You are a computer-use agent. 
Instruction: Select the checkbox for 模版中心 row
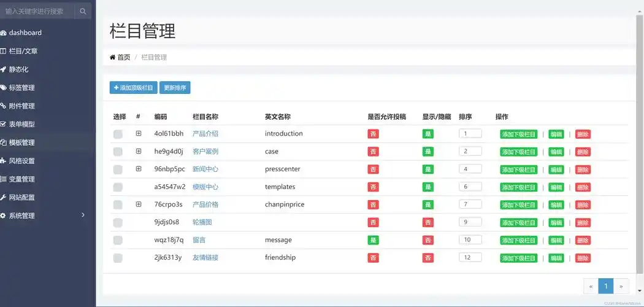(118, 187)
